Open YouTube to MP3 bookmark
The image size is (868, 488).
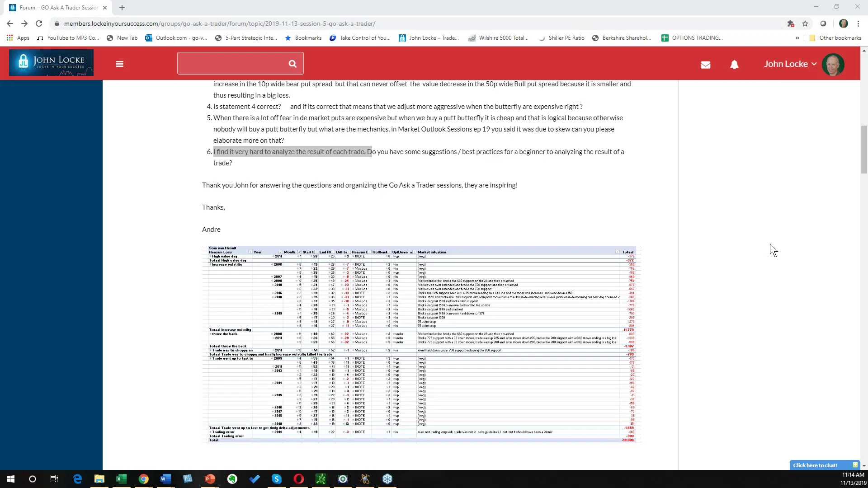pyautogui.click(x=68, y=38)
